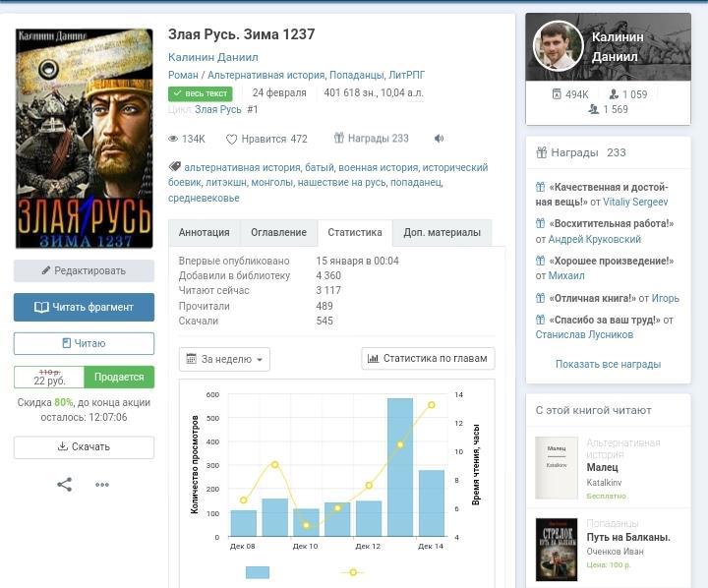This screenshot has height=588, width=708.
Task: Open the Оглавление tab
Action: pos(278,233)
